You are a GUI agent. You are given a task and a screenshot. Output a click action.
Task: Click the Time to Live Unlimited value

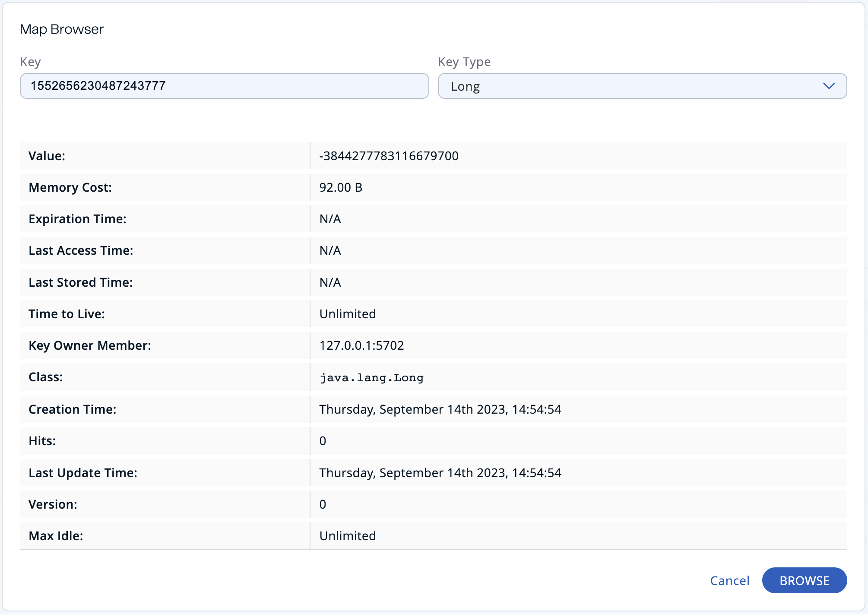[348, 314]
